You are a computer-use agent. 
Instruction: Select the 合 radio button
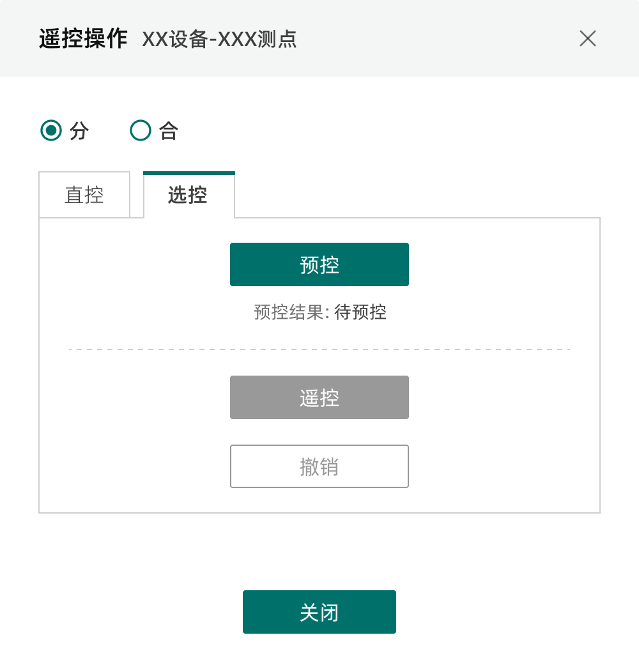140,131
